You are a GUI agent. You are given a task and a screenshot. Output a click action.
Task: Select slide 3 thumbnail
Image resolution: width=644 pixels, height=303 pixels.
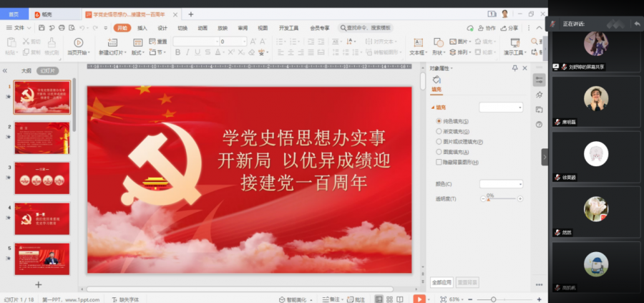pyautogui.click(x=42, y=178)
